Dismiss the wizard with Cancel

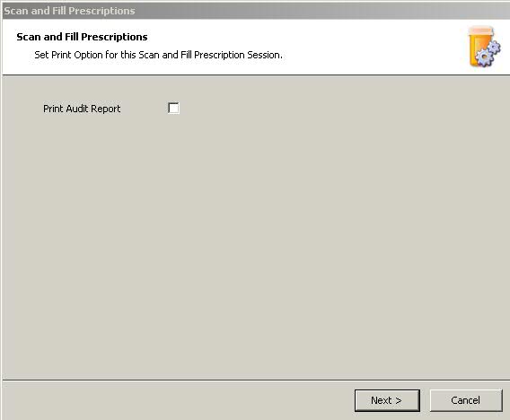pyautogui.click(x=466, y=400)
